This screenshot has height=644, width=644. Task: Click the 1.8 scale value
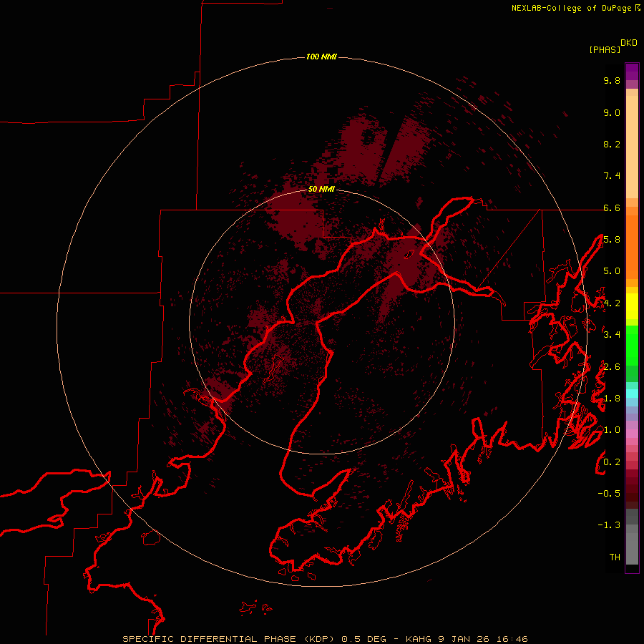(x=612, y=399)
